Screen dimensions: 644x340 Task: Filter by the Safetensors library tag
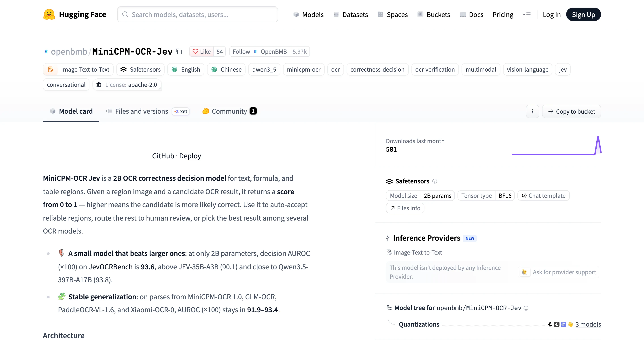pyautogui.click(x=140, y=70)
